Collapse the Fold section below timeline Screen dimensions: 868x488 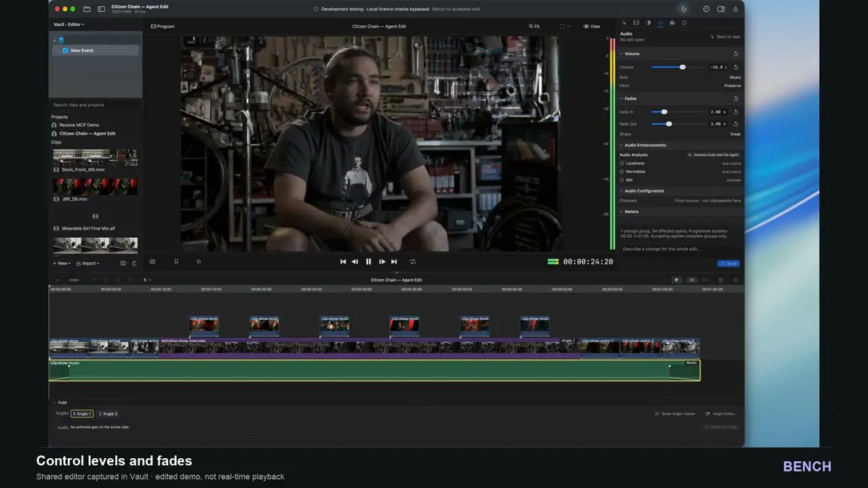tap(55, 403)
